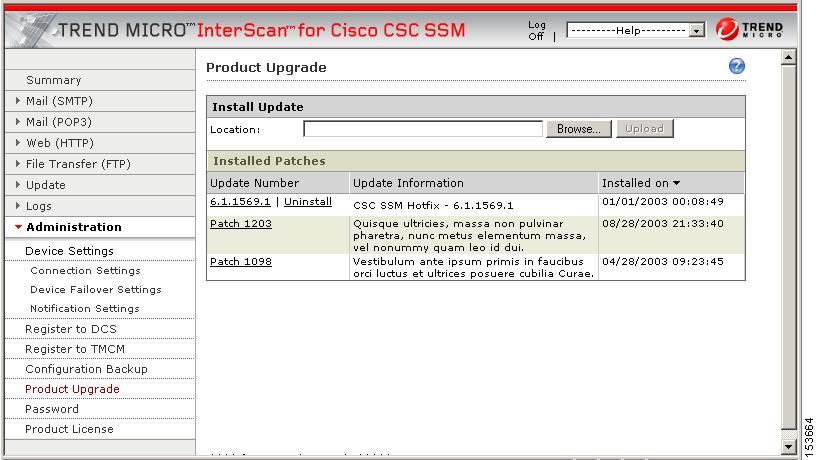The width and height of the screenshot is (816, 460).
Task: Open Register to DCS page
Action: click(x=71, y=329)
